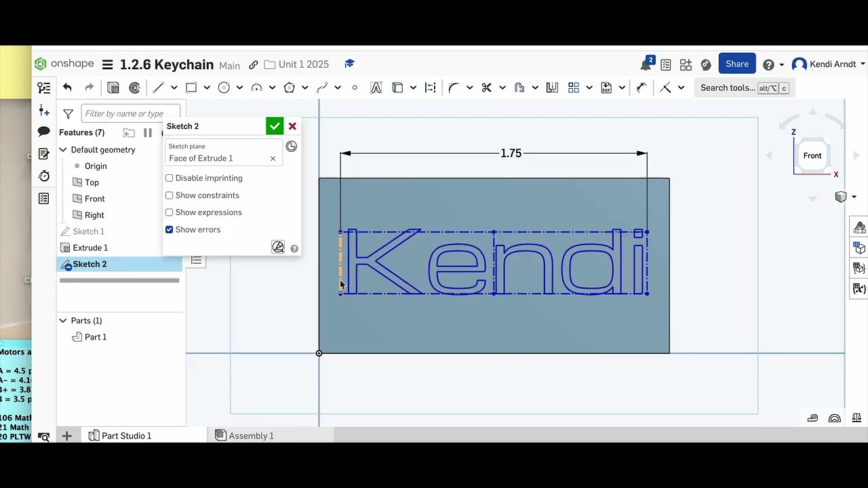Select the Sketch fillet tool
Viewport: 868px width, 488px height.
pos(454,87)
